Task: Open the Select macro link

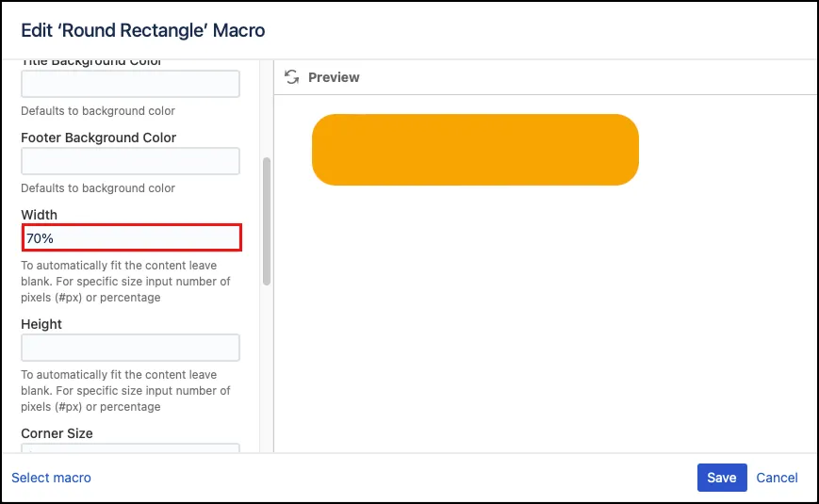Action: click(x=51, y=478)
